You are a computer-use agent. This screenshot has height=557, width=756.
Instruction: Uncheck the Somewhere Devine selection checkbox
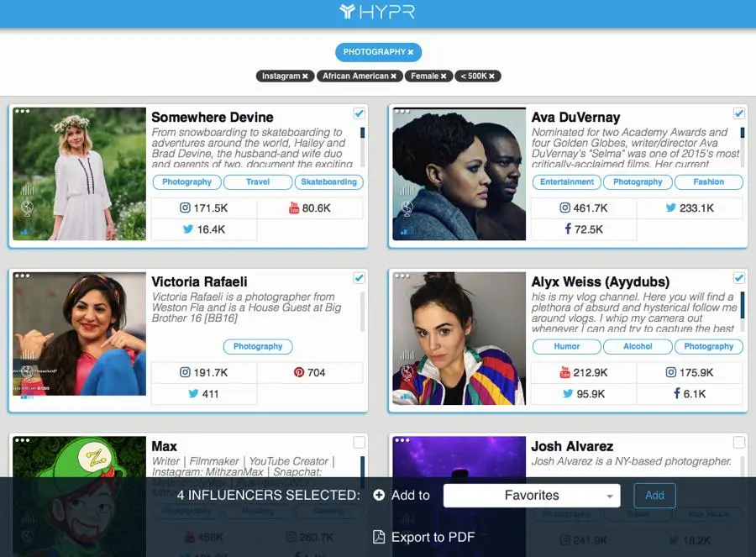tap(359, 113)
